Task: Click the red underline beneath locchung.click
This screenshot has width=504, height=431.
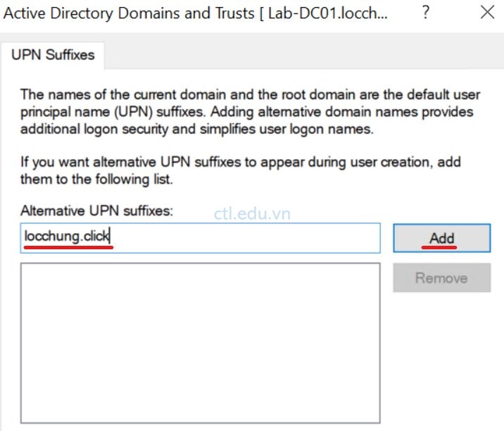Action: tap(68, 247)
